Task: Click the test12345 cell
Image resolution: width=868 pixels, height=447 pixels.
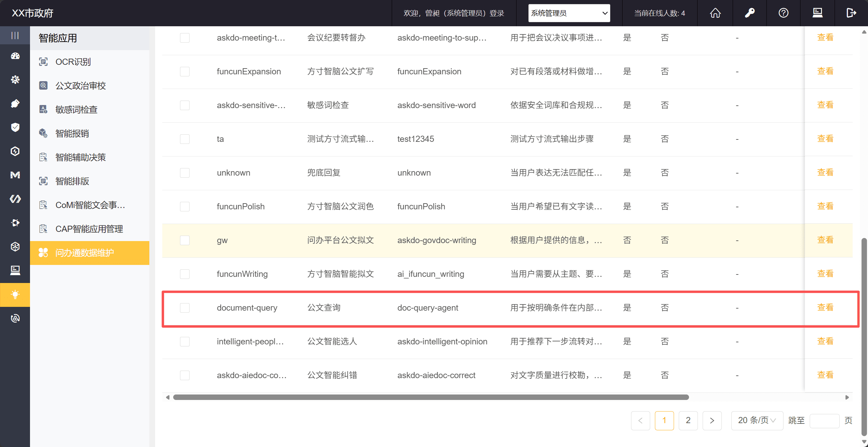Action: [416, 139]
